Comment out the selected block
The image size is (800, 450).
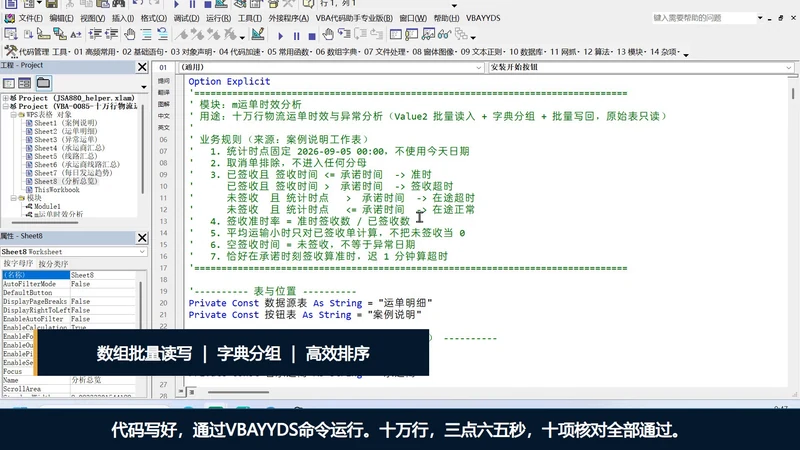click(146, 34)
